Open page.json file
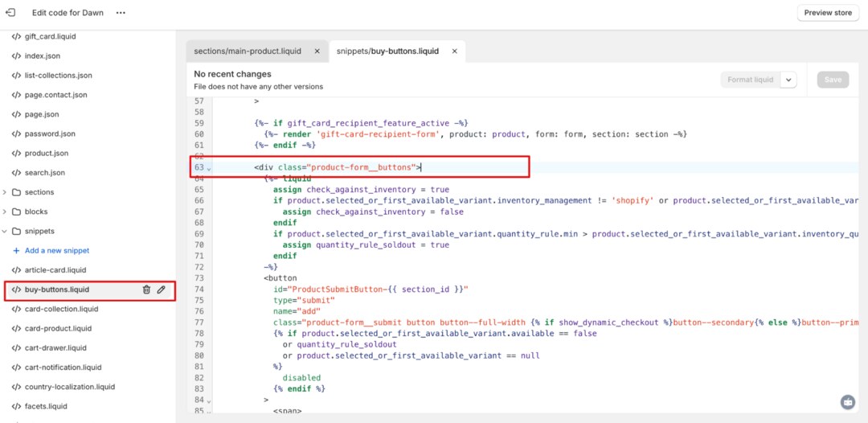Image resolution: width=868 pixels, height=423 pixels. 42,114
